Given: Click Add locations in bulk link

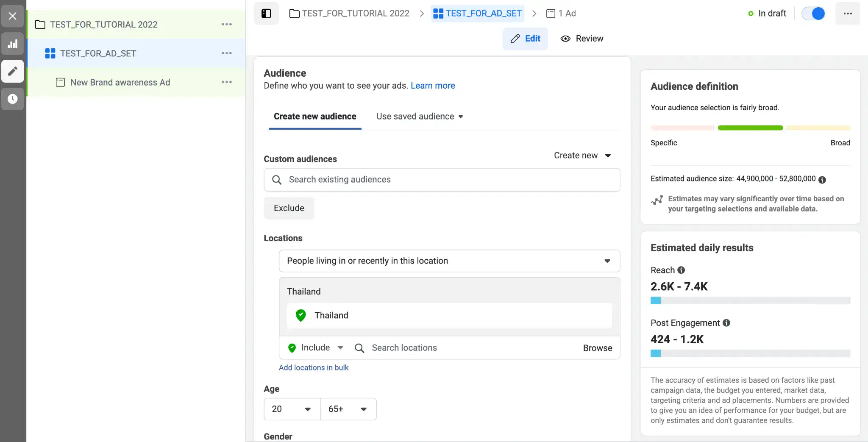Looking at the screenshot, I should coord(314,368).
